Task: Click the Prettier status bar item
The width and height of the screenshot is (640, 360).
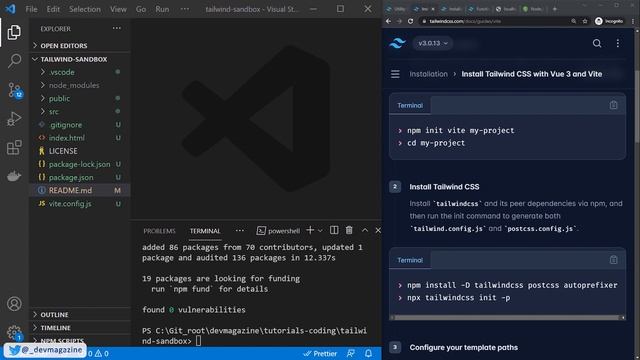Action: pyautogui.click(x=320, y=353)
